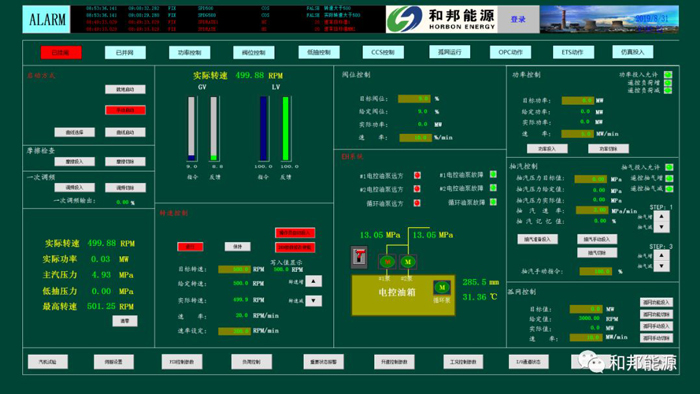Click the Horbon Energy logo

442,19
